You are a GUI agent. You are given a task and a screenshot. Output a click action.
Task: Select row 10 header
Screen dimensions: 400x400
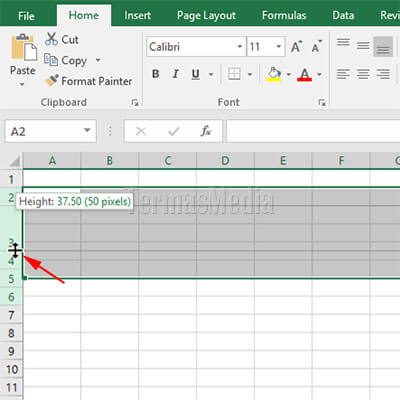(11, 369)
